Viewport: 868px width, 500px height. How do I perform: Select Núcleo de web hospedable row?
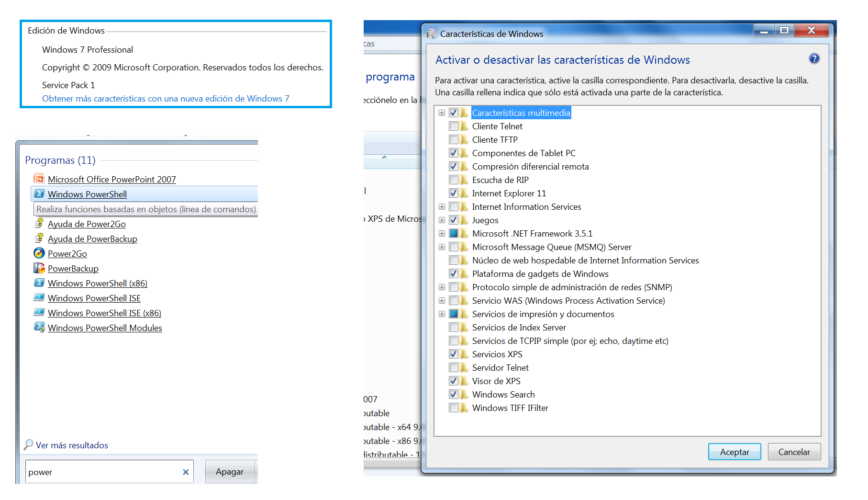point(585,260)
